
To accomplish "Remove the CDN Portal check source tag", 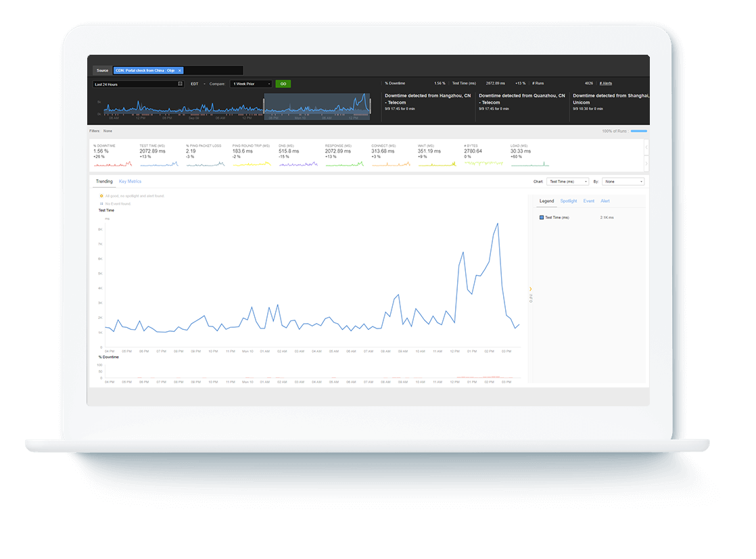I will click(x=180, y=70).
